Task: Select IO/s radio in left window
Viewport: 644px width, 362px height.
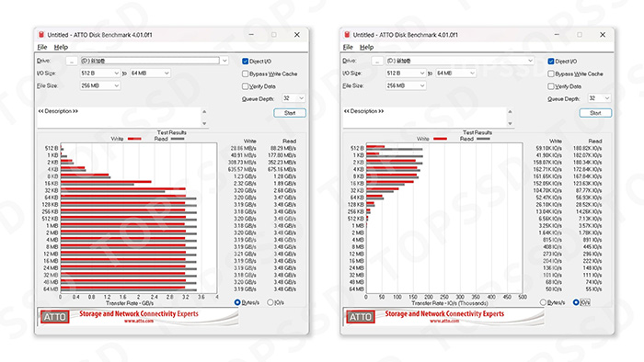Action: point(270,302)
